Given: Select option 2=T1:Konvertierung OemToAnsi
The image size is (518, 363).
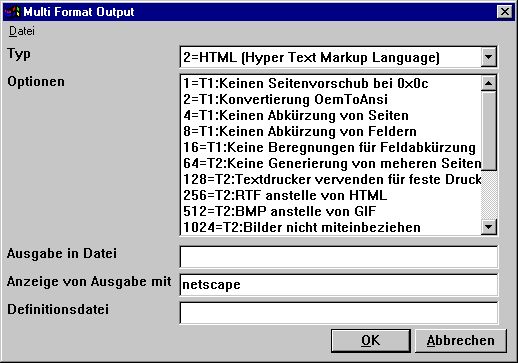Looking at the screenshot, I should tap(331, 99).
